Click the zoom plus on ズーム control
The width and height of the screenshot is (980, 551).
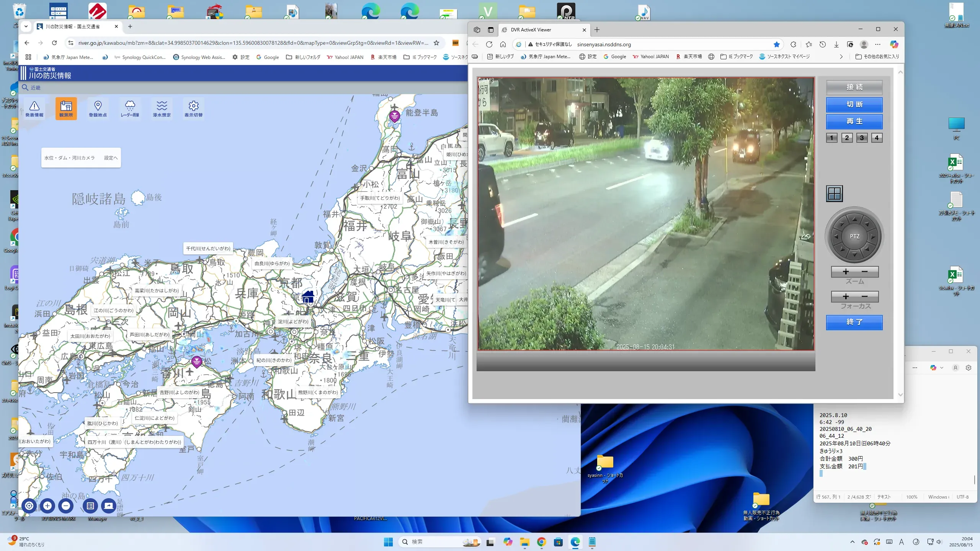(846, 272)
